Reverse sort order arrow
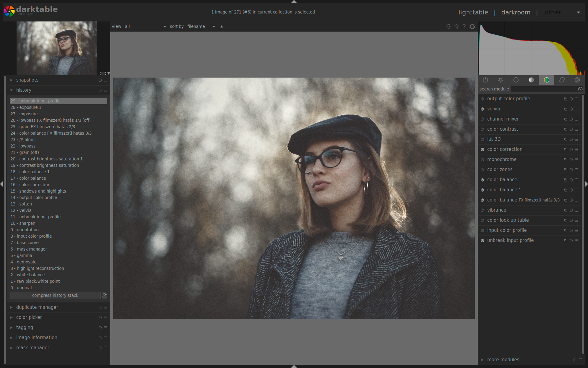Viewport: 588px width, 368px height. tap(222, 26)
